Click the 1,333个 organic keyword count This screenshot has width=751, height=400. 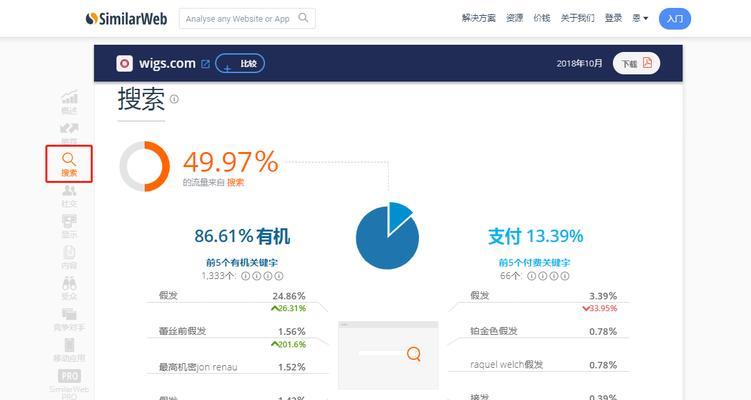[x=218, y=276]
